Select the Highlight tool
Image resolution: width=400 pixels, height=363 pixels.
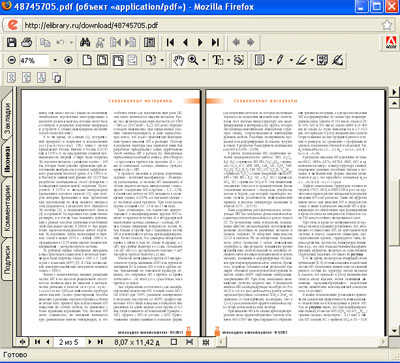(302, 60)
